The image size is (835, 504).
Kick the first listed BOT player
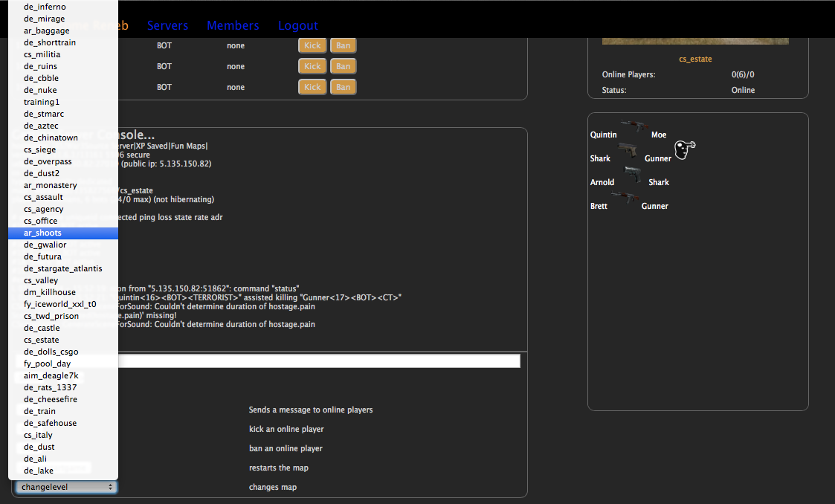pyautogui.click(x=312, y=45)
